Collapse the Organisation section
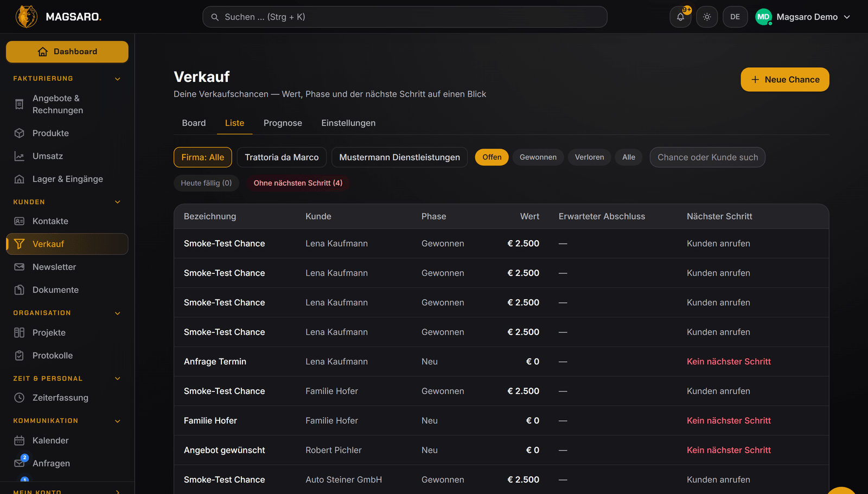The image size is (868, 494). [118, 313]
